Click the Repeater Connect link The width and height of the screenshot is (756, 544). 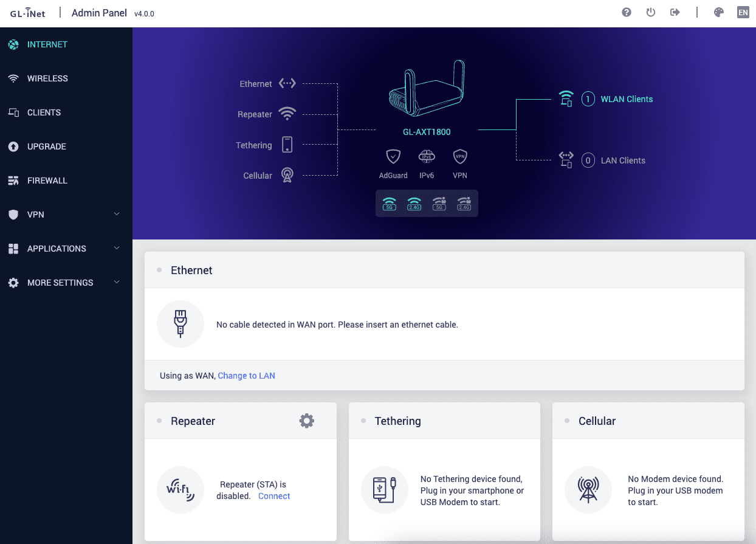pos(274,496)
